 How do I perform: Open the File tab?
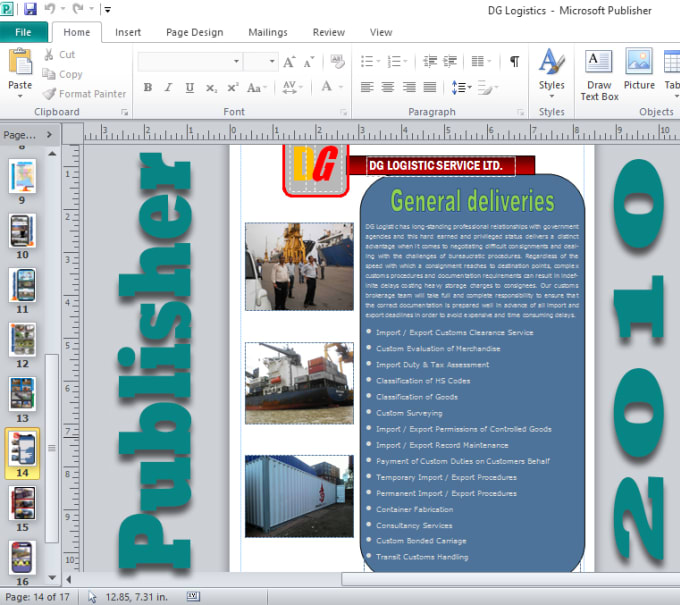23,33
